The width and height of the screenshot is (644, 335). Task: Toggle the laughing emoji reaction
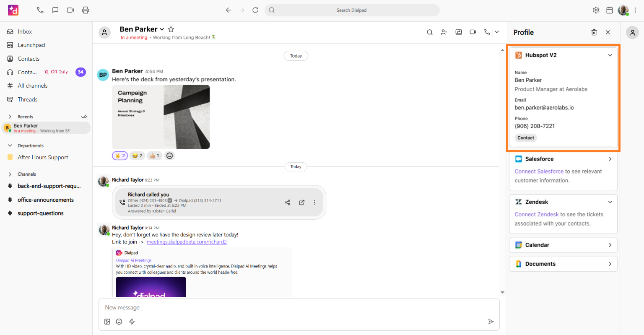point(137,156)
